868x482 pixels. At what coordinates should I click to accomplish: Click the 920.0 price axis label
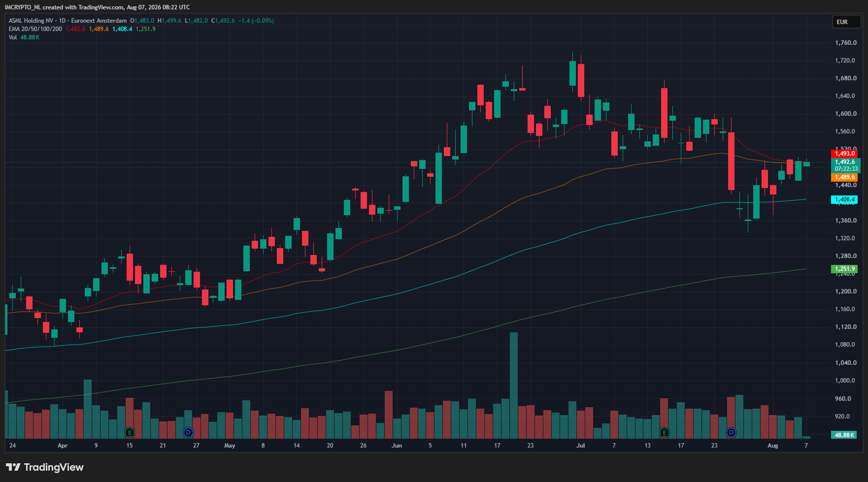[x=843, y=417]
